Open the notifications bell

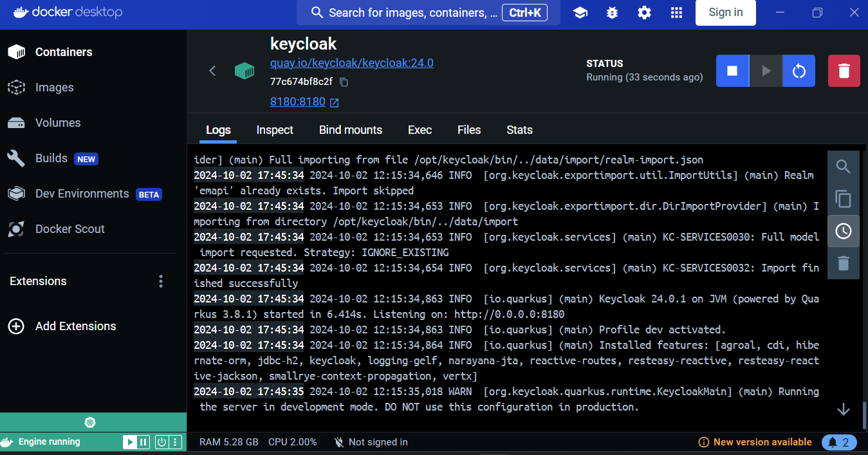(839, 442)
